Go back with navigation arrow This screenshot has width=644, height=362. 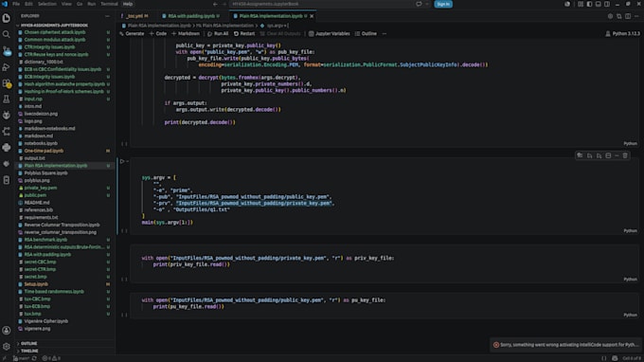(x=215, y=4)
